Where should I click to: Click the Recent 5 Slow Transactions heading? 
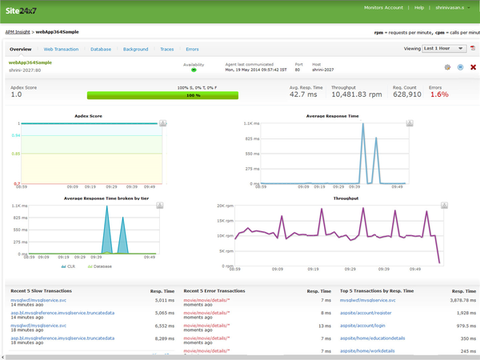41,291
